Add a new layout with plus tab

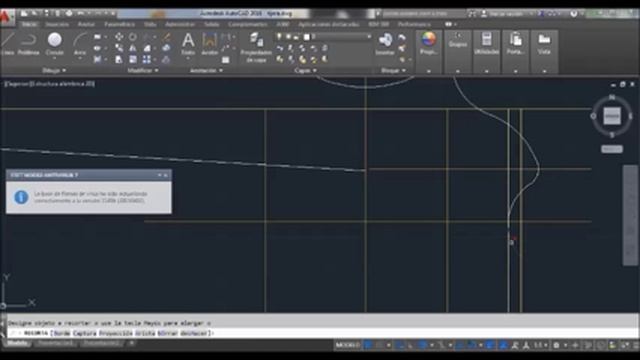point(131,343)
